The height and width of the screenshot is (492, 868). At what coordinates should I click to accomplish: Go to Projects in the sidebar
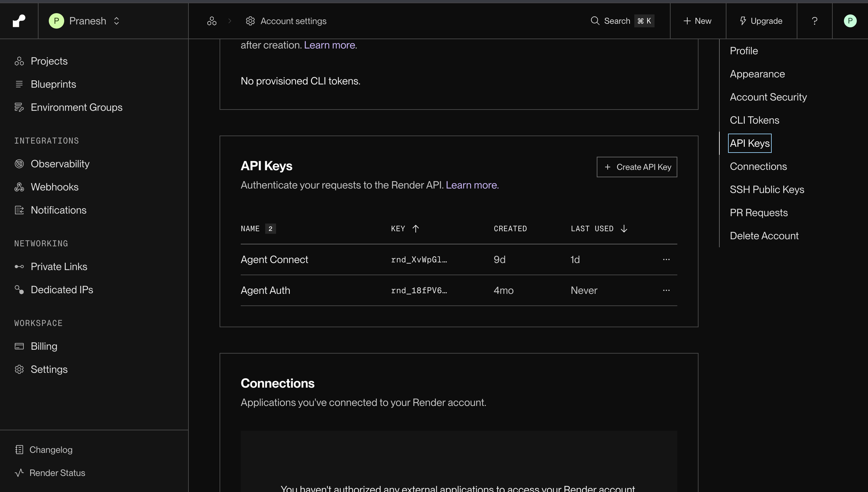click(x=41, y=61)
